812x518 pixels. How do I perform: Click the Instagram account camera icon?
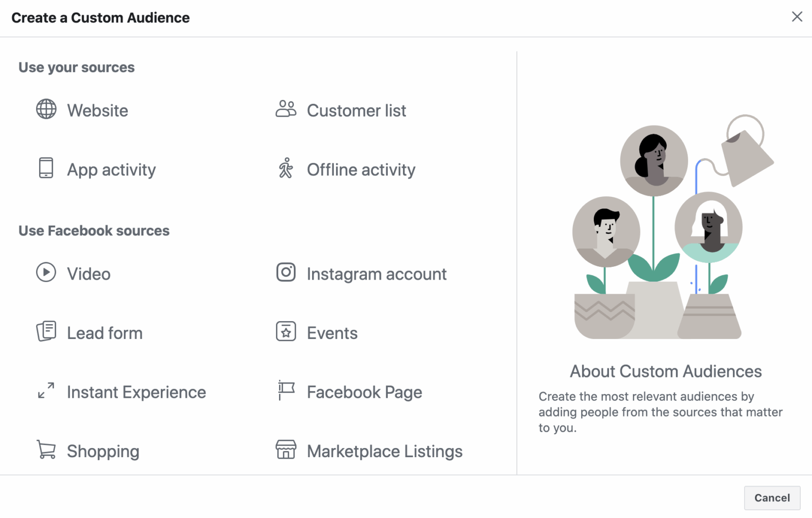286,273
